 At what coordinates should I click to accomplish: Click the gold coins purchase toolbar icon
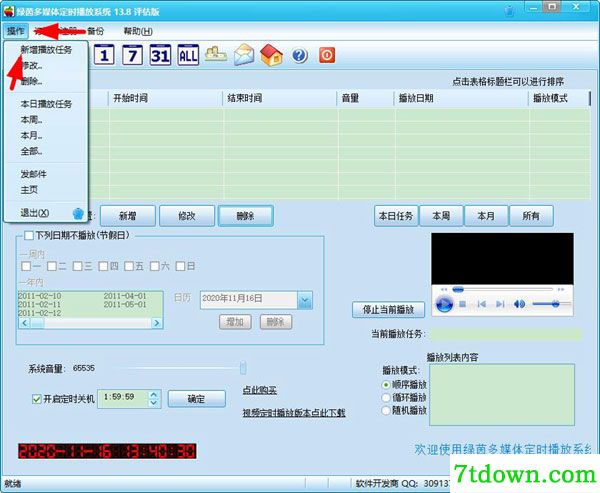216,55
